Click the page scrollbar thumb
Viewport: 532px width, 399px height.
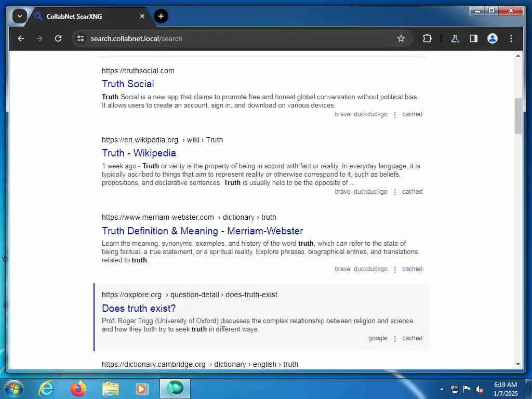point(518,116)
